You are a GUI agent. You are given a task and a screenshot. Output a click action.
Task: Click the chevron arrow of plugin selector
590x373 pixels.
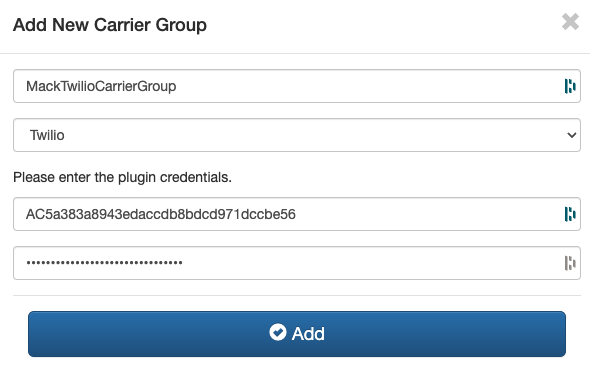pyautogui.click(x=572, y=135)
